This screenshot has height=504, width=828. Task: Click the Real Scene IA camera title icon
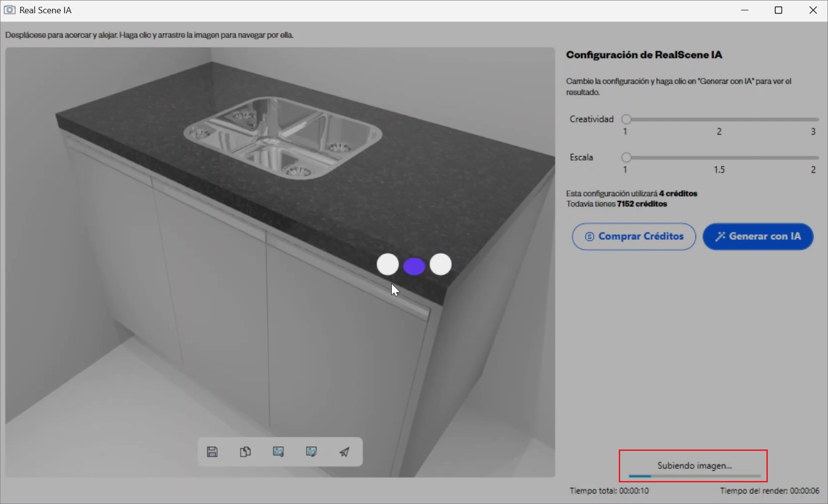9,10
